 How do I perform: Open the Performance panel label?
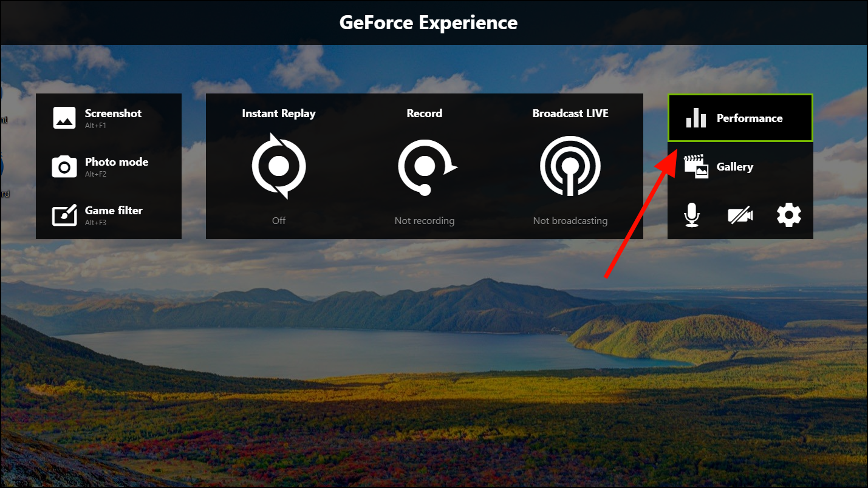pyautogui.click(x=750, y=118)
